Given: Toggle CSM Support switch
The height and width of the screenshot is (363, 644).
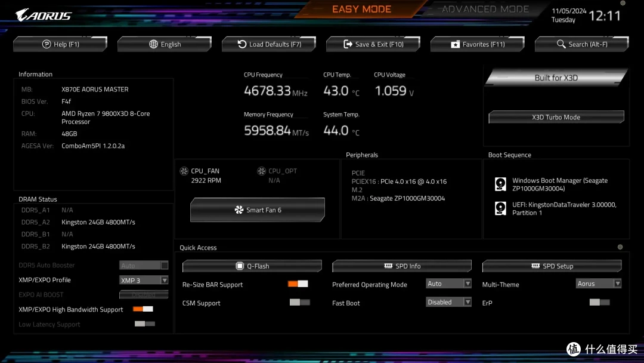Looking at the screenshot, I should point(300,302).
